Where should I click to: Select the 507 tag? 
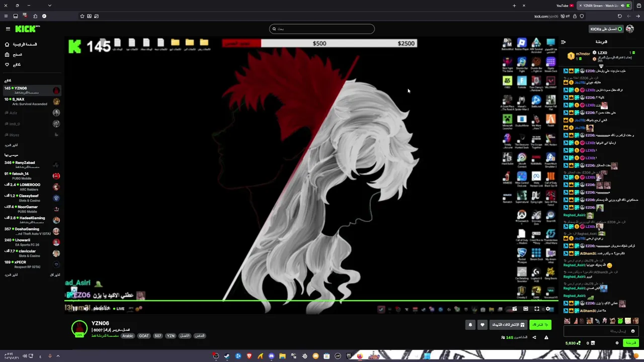pos(158,336)
